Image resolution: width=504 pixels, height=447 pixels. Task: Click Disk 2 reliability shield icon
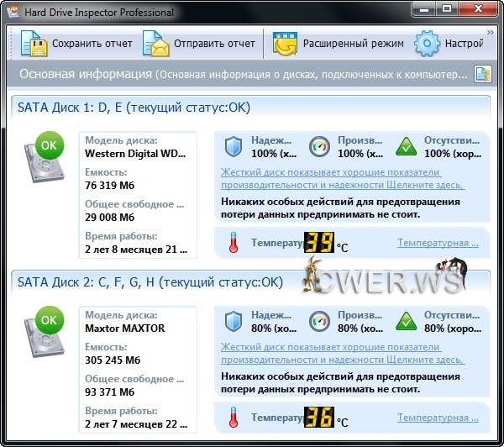pyautogui.click(x=234, y=321)
